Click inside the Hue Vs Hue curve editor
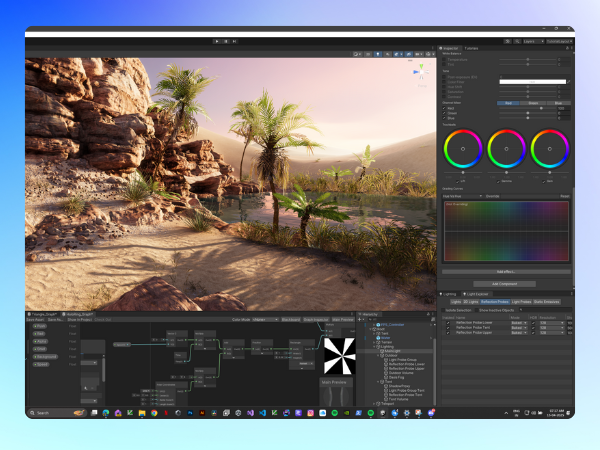Image resolution: width=600 pixels, height=450 pixels. [506, 231]
